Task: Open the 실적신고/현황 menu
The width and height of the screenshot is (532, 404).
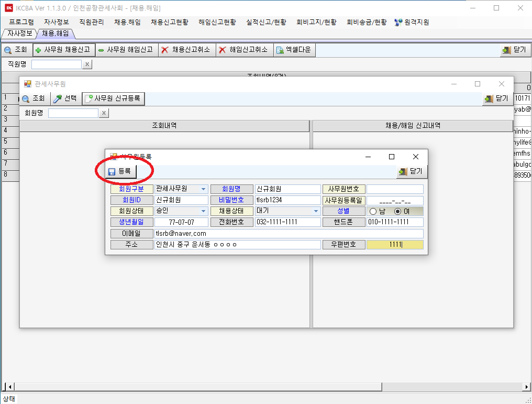Action: (x=266, y=22)
